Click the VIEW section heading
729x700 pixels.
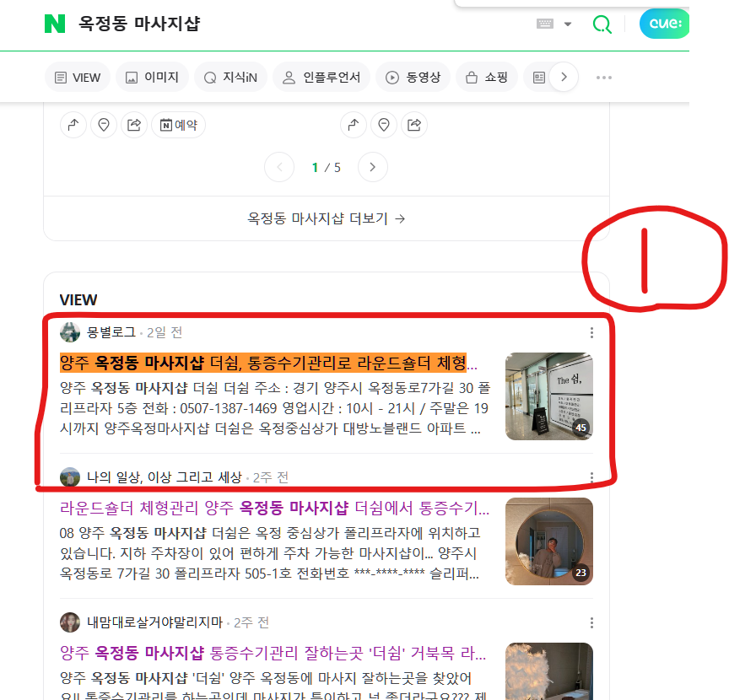78,299
